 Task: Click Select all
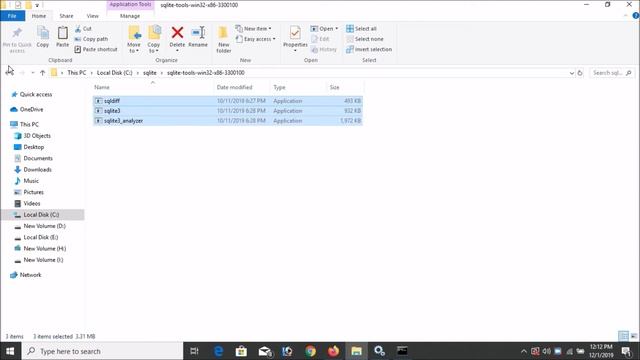click(x=361, y=29)
